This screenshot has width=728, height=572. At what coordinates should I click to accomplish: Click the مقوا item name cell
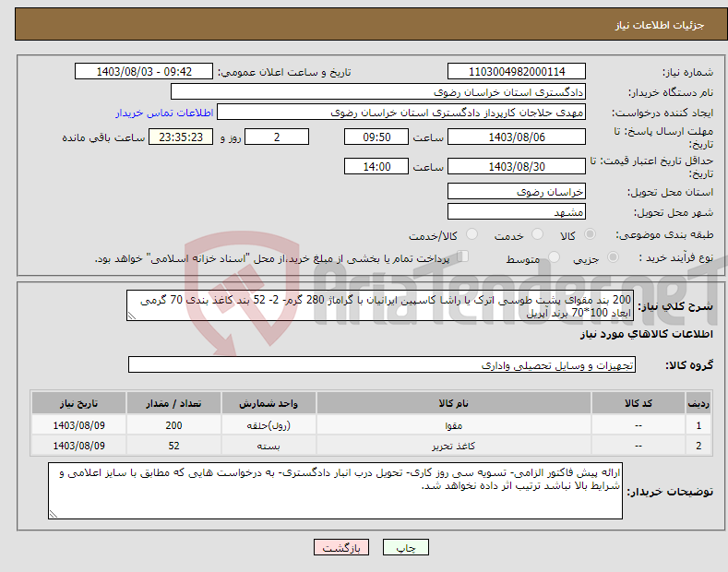[454, 425]
